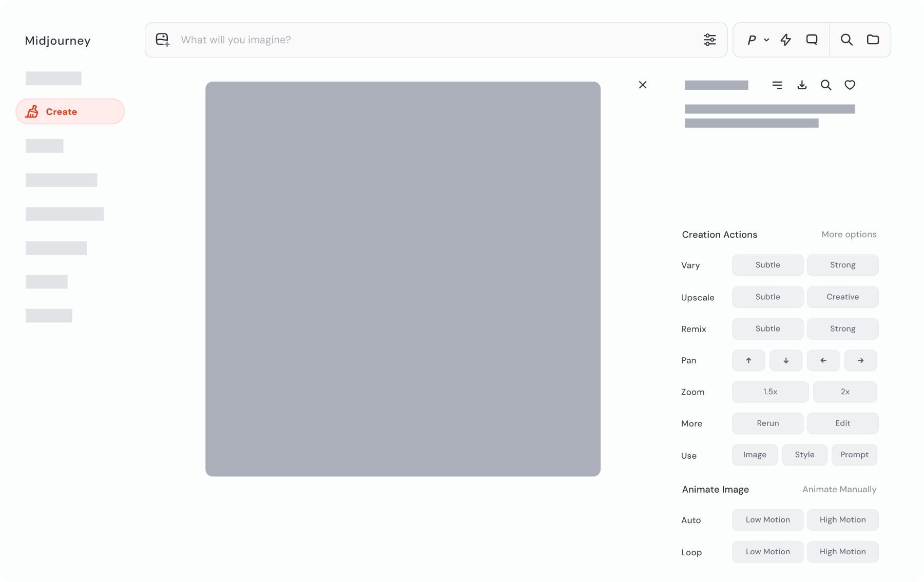Download the image using the download icon
The height and width of the screenshot is (582, 924).
[x=802, y=85]
